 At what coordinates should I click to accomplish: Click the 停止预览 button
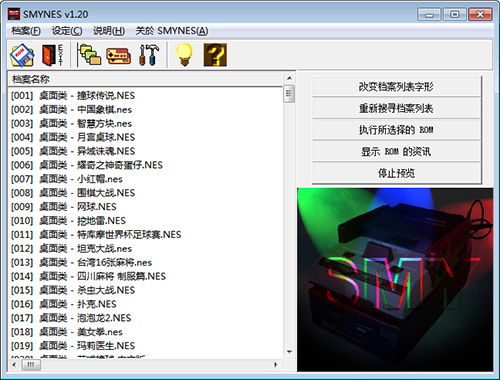coord(396,173)
